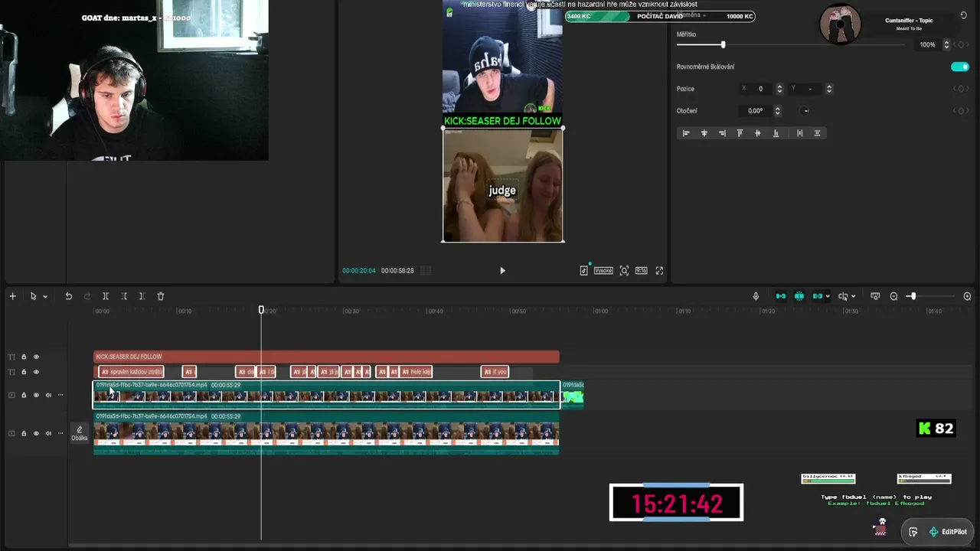This screenshot has width=980, height=551.
Task: Toggle clip linking in timeline
Action: pyautogui.click(x=818, y=296)
